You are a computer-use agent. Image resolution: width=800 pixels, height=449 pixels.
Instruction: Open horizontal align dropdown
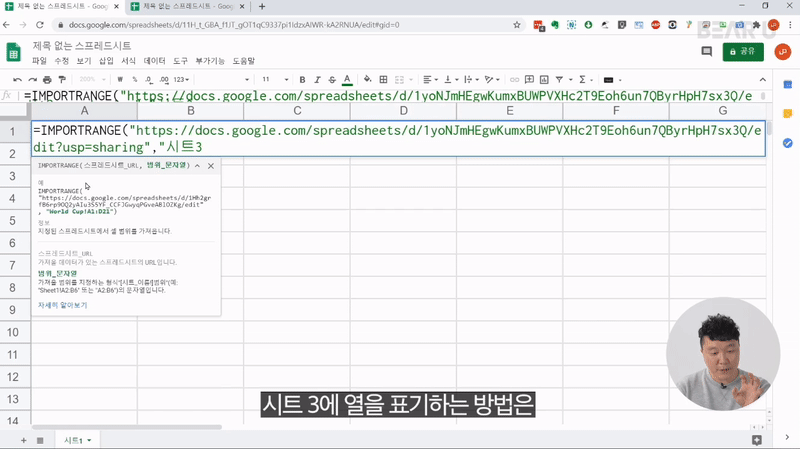point(430,80)
